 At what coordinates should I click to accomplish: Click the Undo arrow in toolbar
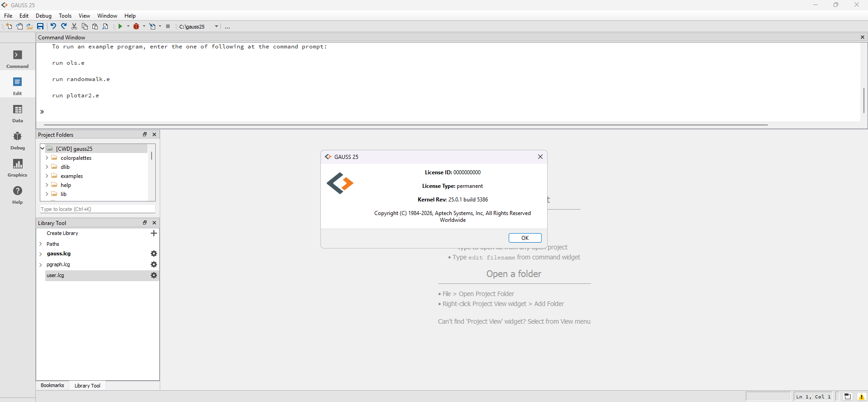coord(53,26)
